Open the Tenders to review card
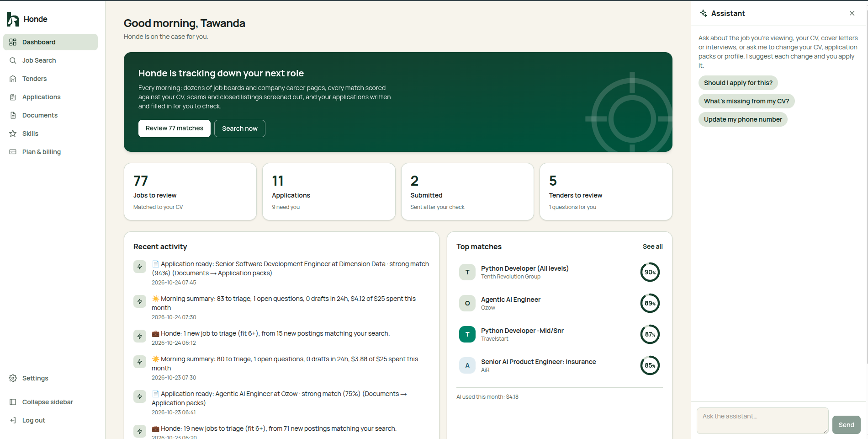This screenshot has height=439, width=868. point(606,192)
